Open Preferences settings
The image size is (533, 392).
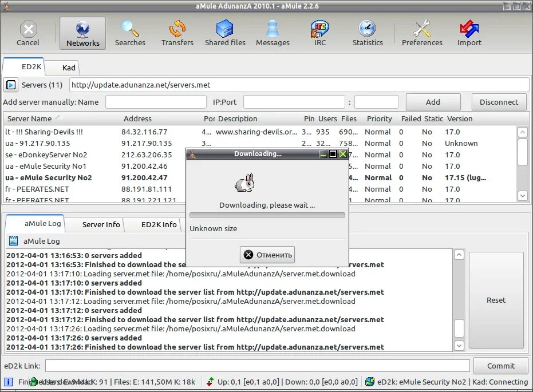click(x=422, y=33)
